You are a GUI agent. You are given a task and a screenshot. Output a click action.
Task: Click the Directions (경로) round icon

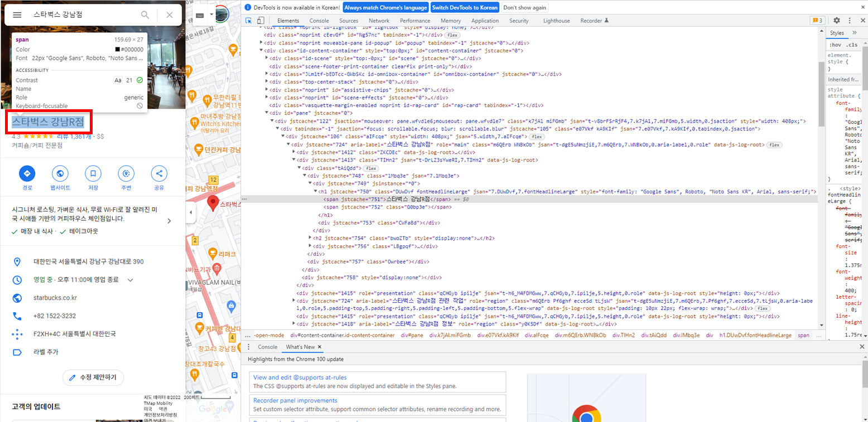point(27,173)
